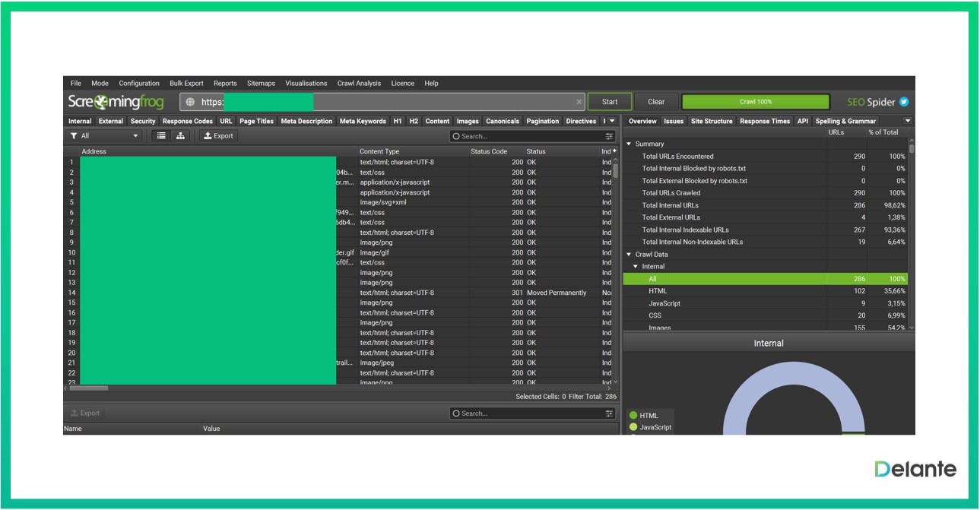
Task: Click the add column plus icon
Action: [x=614, y=151]
